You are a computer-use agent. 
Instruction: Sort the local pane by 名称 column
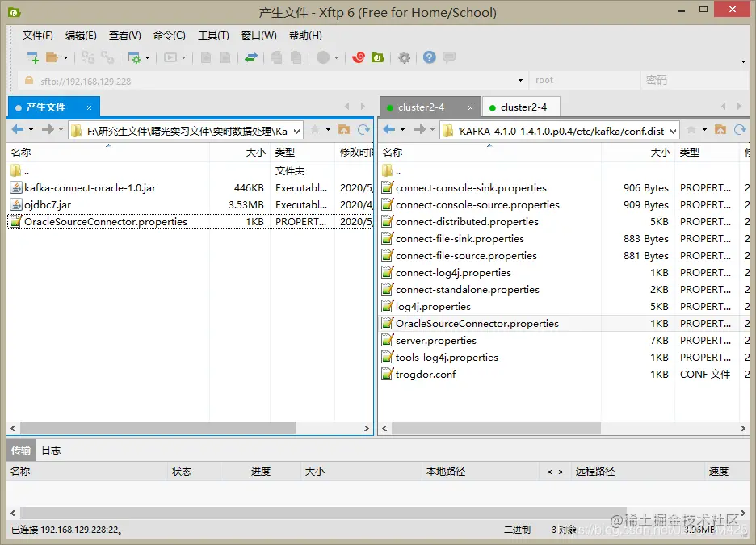[x=108, y=153]
